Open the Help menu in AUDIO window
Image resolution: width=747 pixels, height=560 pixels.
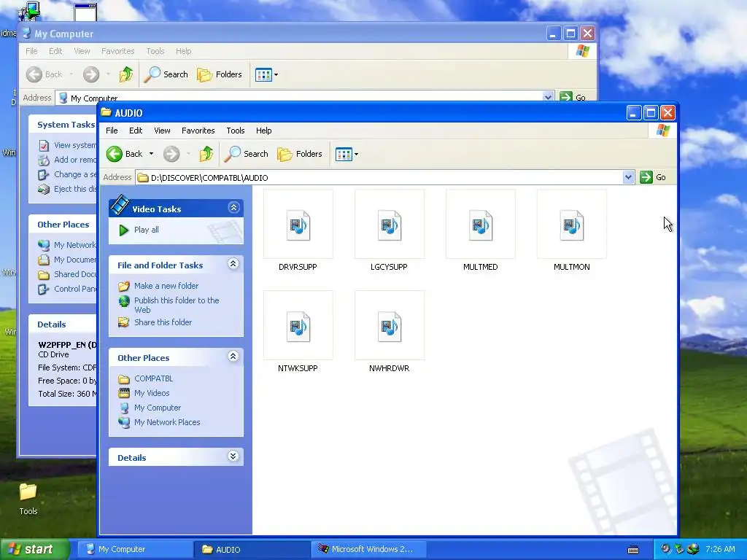[x=263, y=131]
